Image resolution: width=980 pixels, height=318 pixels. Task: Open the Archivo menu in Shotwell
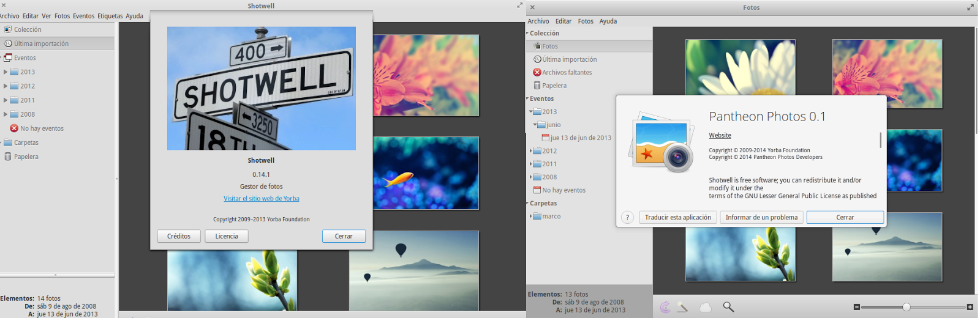[x=9, y=16]
